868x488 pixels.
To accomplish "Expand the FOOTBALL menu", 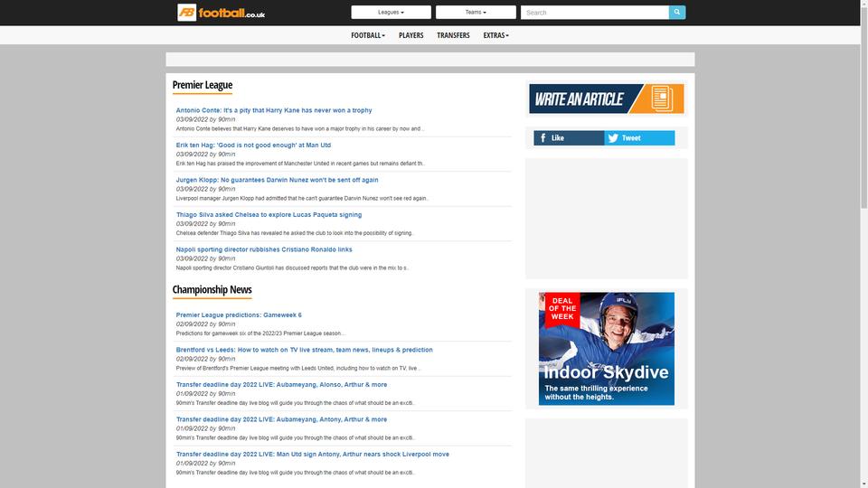I will click(368, 35).
